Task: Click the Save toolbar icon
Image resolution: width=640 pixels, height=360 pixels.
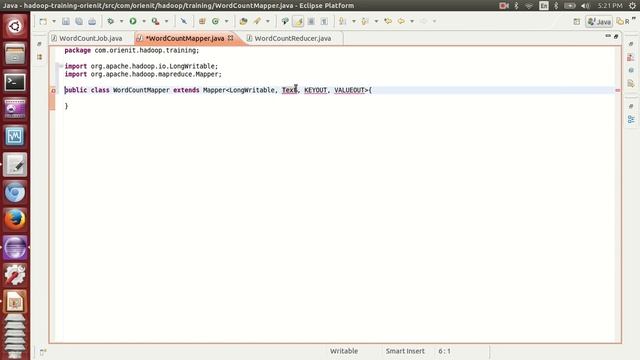Action: coord(65,21)
